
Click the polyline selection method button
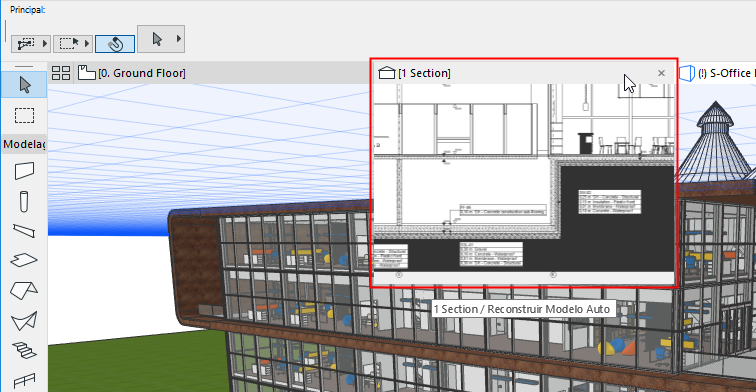tap(26, 44)
